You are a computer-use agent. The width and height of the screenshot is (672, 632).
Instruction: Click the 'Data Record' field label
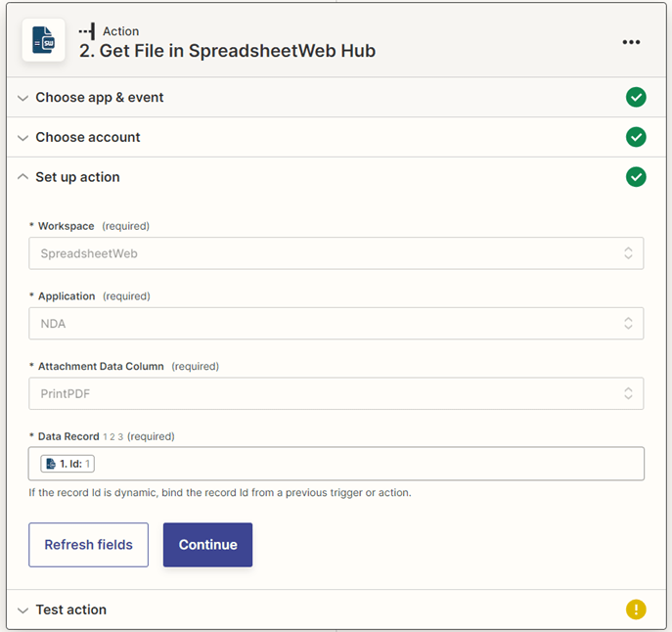point(68,436)
